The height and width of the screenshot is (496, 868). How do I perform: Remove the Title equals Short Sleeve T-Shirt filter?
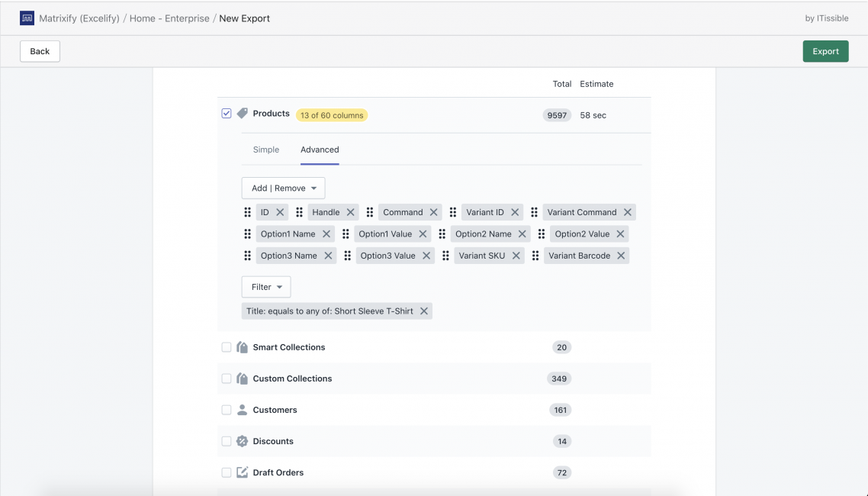(x=425, y=311)
